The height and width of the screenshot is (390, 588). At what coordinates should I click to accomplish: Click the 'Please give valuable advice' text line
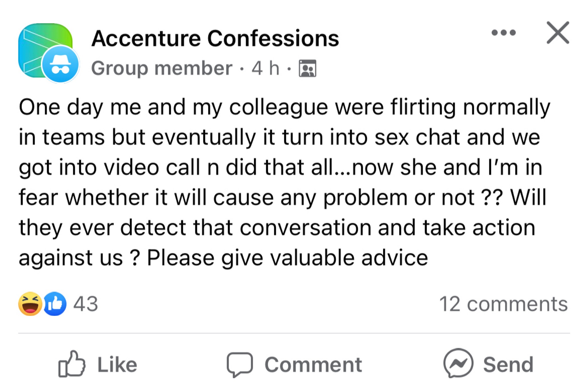[x=287, y=258]
